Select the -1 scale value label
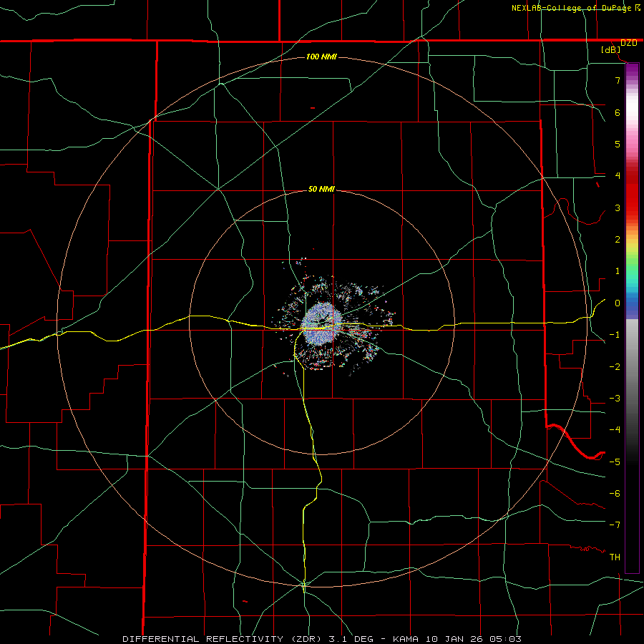 coord(615,335)
